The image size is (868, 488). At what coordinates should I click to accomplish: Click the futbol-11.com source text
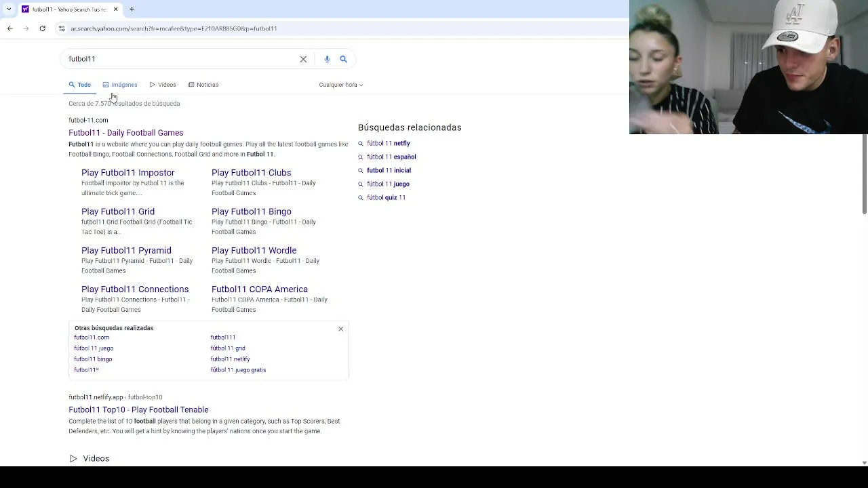[x=88, y=121]
